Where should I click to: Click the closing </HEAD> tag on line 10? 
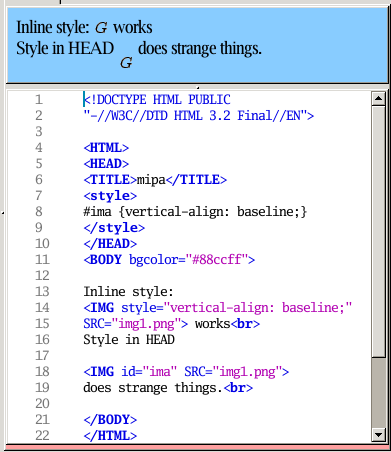coord(110,244)
